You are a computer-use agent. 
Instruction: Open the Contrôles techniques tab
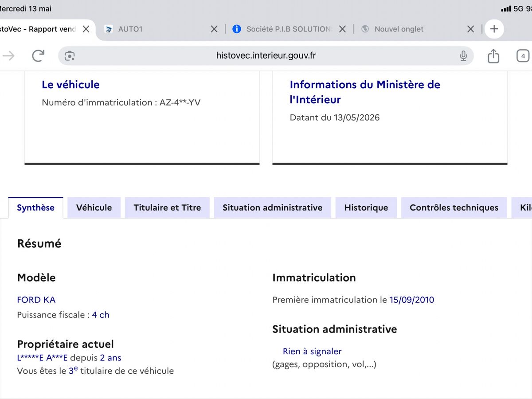[x=454, y=207]
